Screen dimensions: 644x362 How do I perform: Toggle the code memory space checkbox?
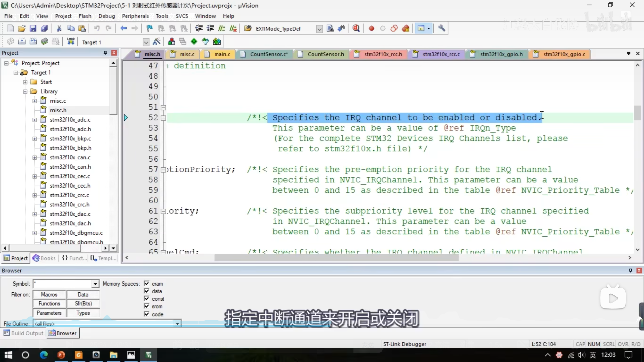click(x=147, y=314)
